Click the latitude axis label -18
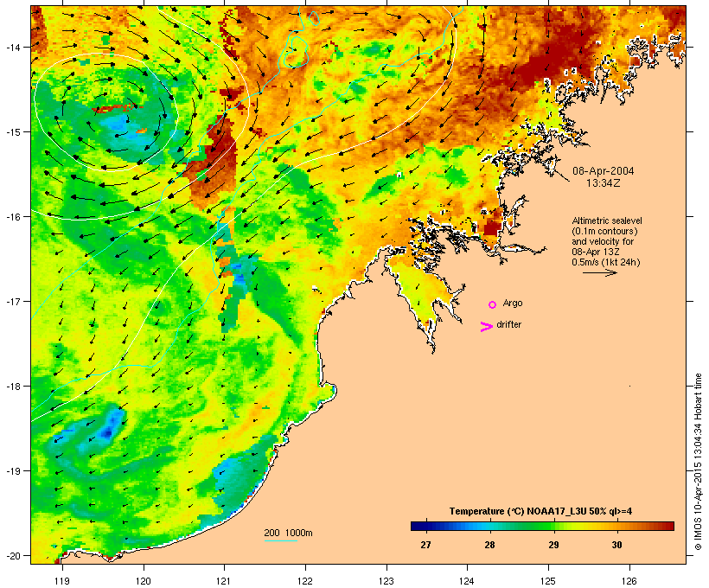709x588 pixels. coord(13,387)
